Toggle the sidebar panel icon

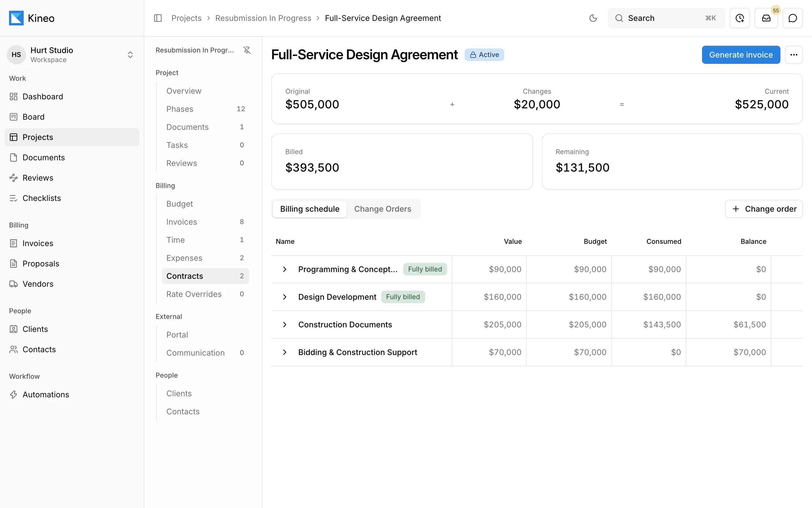click(x=158, y=18)
